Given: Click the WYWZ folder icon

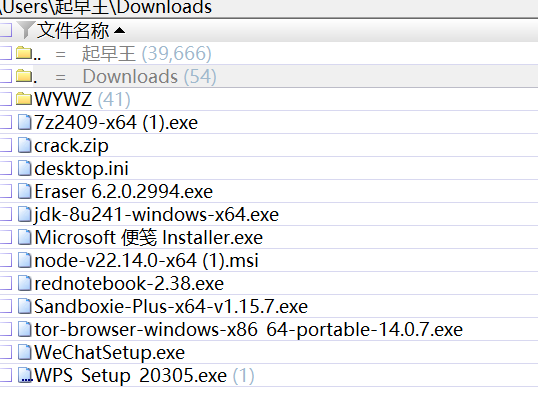Looking at the screenshot, I should click(24, 99).
